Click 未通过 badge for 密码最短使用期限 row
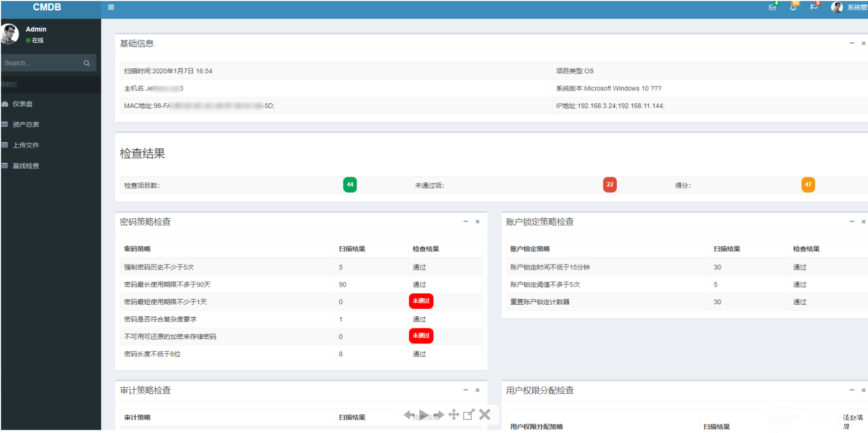868x433 pixels. pyautogui.click(x=421, y=301)
